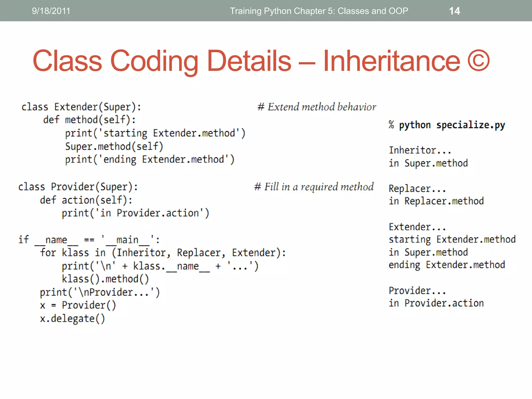Click the date 9/18/2011 in header

tap(51, 11)
